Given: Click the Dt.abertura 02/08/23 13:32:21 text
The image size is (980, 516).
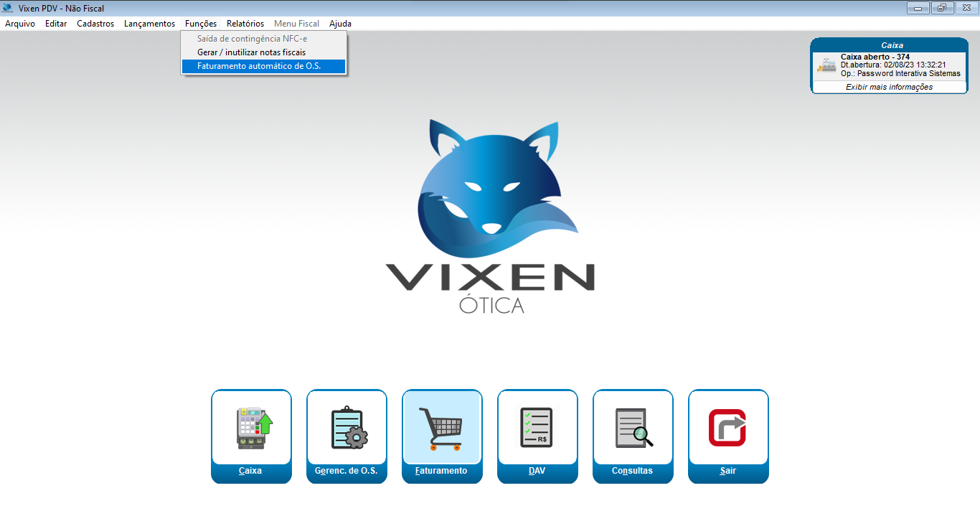Looking at the screenshot, I should point(893,65).
